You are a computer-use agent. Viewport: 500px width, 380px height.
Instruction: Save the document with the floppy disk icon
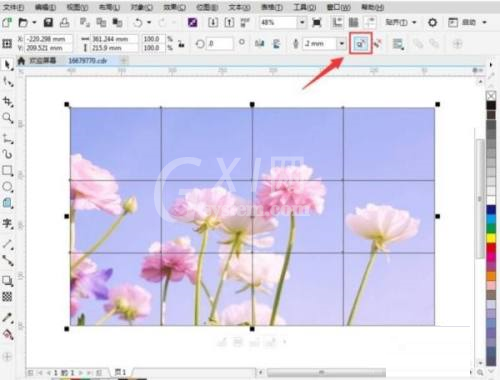tap(48, 23)
